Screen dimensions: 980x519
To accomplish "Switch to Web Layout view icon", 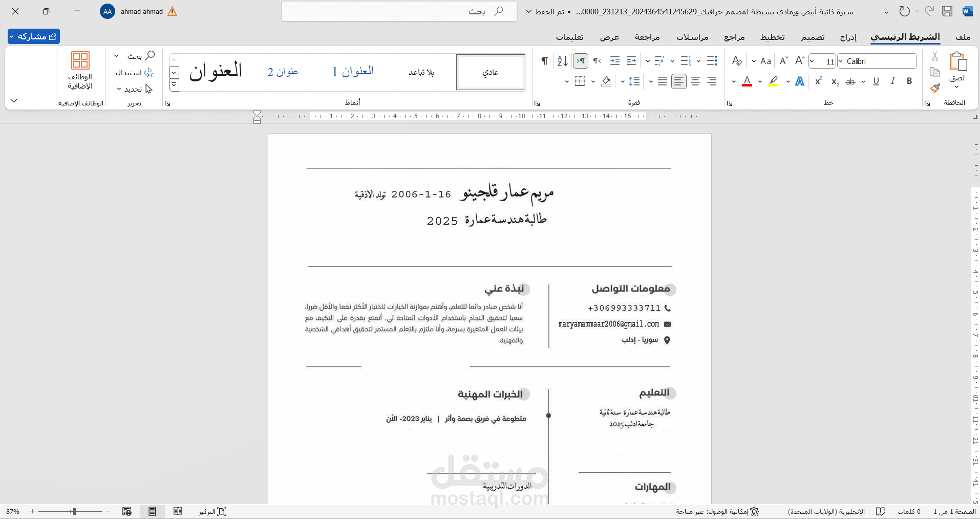I will pos(127,511).
